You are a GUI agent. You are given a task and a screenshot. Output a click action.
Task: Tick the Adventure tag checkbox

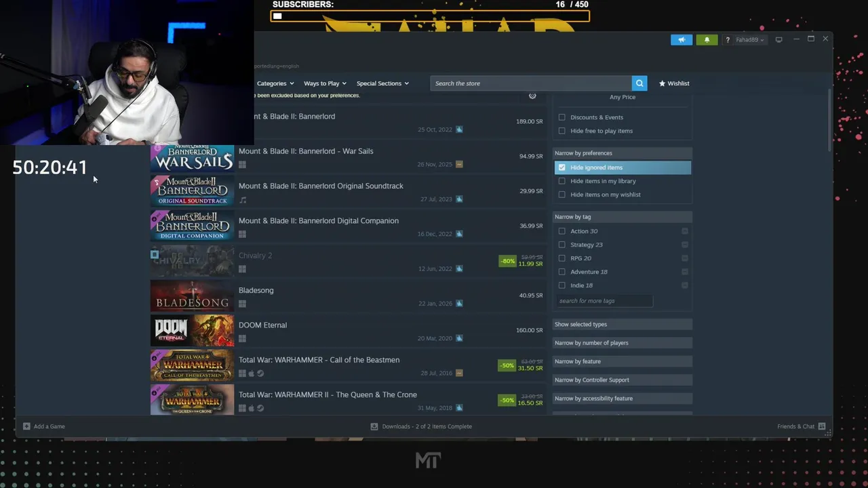tap(561, 272)
